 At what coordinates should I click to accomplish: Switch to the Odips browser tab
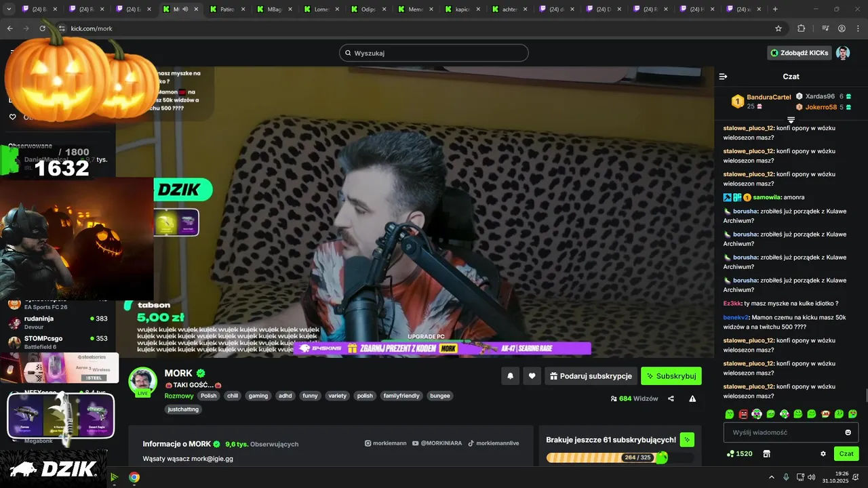pos(368,9)
